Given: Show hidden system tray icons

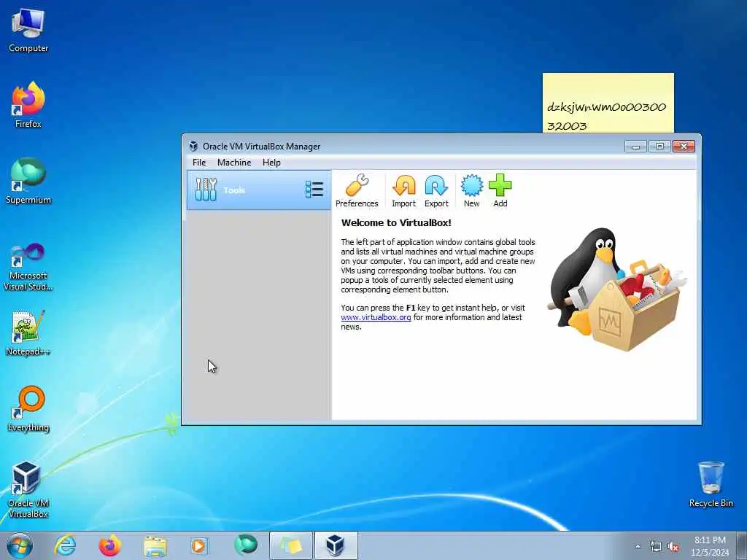Looking at the screenshot, I should pos(638,547).
